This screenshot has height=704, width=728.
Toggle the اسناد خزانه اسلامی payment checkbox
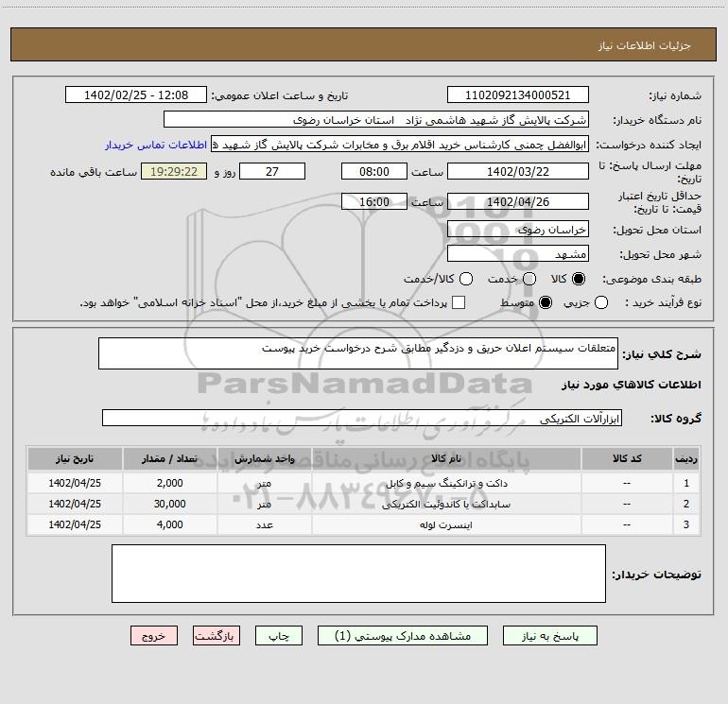(x=459, y=302)
